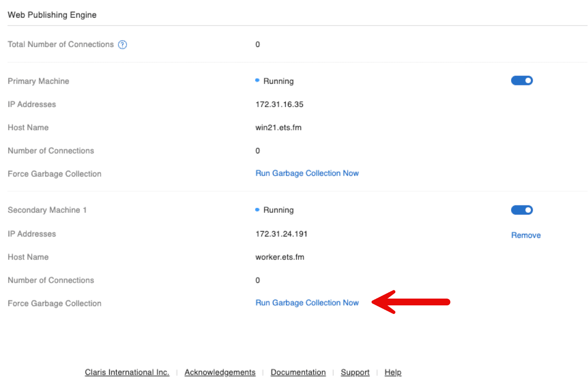Run Garbage Collection Now for Secondary Machine 1
Viewport: 588px width, 385px height.
(x=307, y=303)
